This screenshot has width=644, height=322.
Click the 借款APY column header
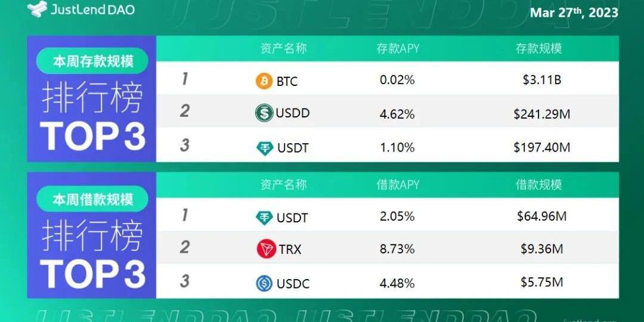click(398, 185)
